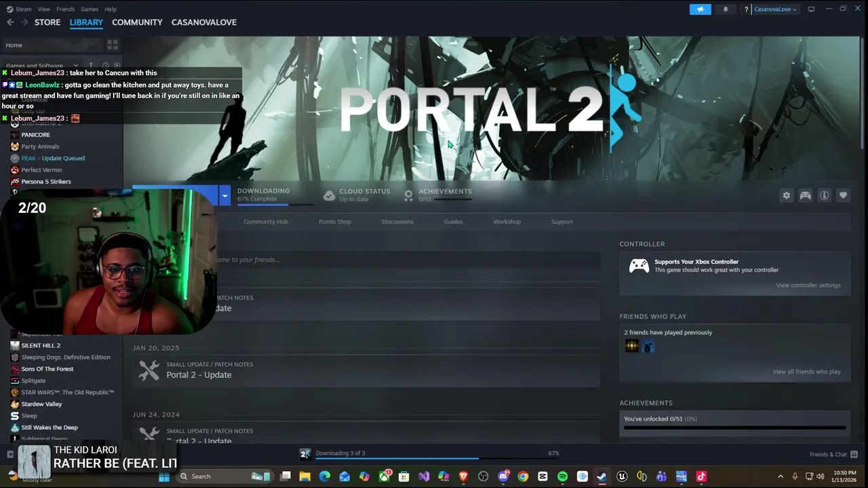
Task: Add Portal 2 to favorites heart icon
Action: pyautogui.click(x=844, y=196)
